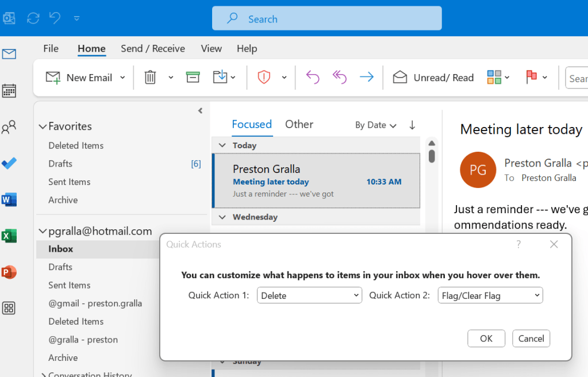Switch to the Other inbox tab

(299, 125)
